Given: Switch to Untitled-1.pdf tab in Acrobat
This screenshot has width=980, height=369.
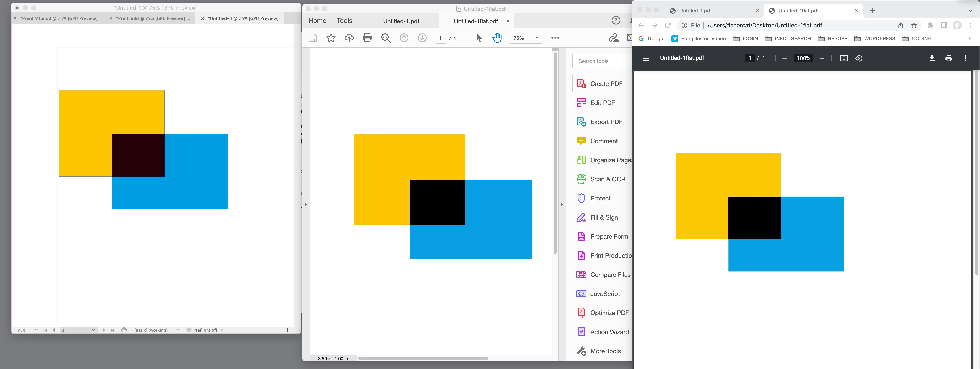Looking at the screenshot, I should coord(401,21).
